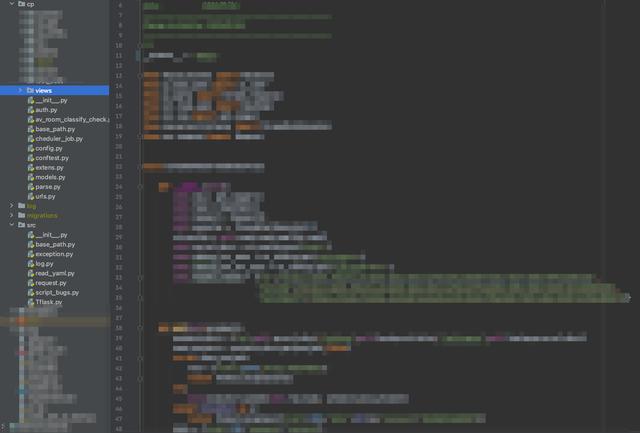
Task: Click the Python icon of request.py
Action: (x=31, y=283)
